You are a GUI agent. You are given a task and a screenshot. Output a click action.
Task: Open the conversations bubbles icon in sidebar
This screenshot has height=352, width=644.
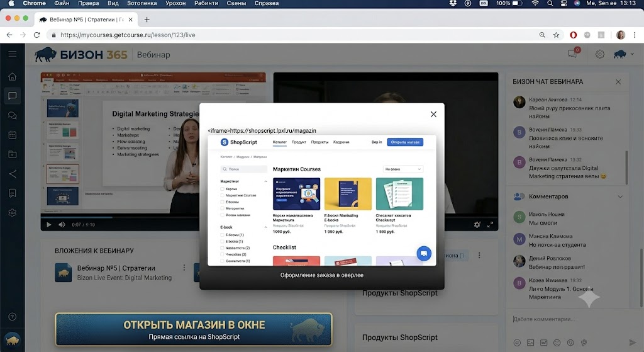[x=13, y=116]
